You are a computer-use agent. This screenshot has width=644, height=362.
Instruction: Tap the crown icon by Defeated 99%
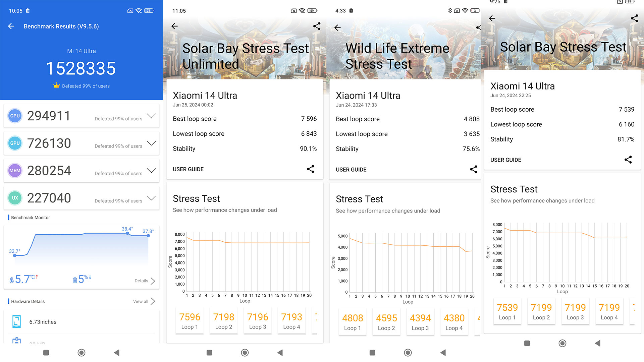coord(56,85)
